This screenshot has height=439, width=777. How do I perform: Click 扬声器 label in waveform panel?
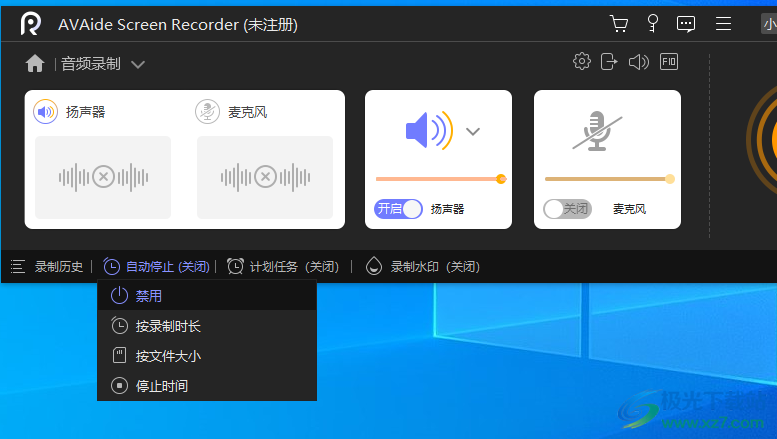(85, 112)
